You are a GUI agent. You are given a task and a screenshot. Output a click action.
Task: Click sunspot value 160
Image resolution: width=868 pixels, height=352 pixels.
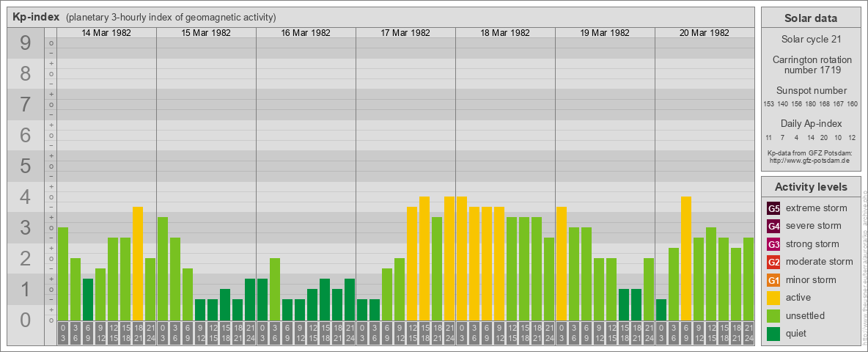pyautogui.click(x=853, y=104)
